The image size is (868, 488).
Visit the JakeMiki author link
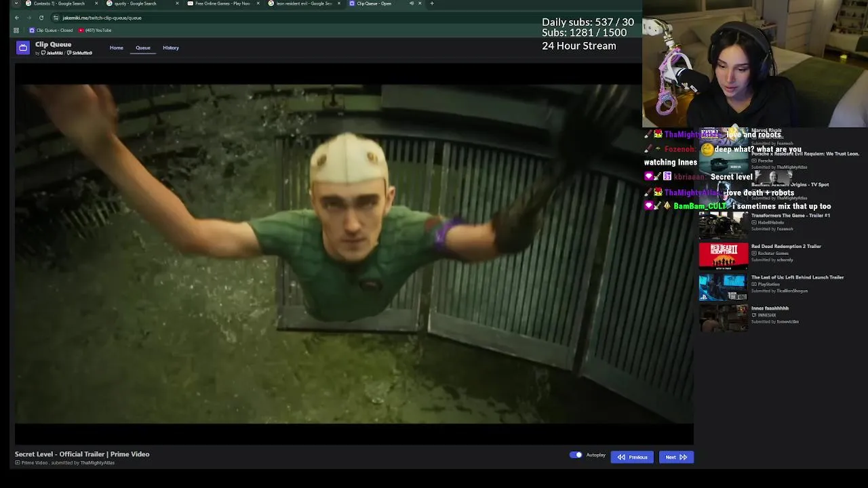point(52,53)
